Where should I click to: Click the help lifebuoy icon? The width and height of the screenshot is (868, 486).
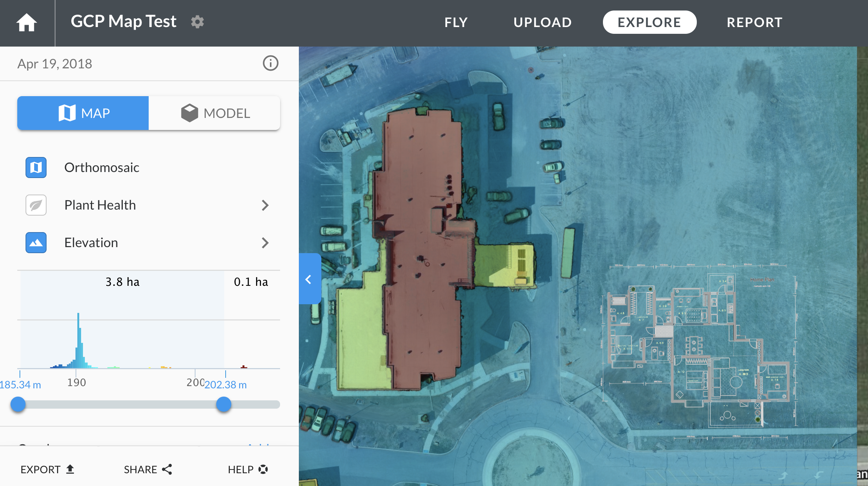coord(263,469)
